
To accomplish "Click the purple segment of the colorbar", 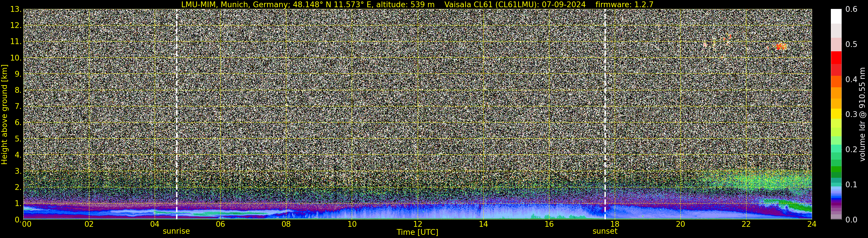I will (836, 204).
